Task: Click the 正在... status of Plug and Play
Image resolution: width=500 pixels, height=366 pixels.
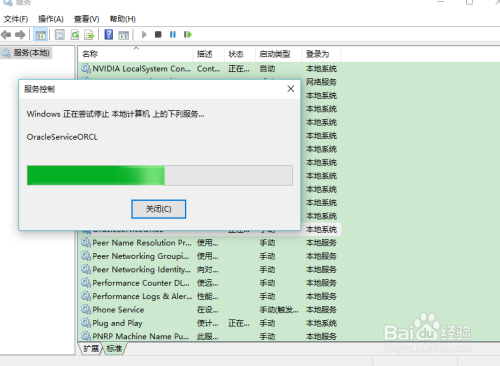Action: 239,323
